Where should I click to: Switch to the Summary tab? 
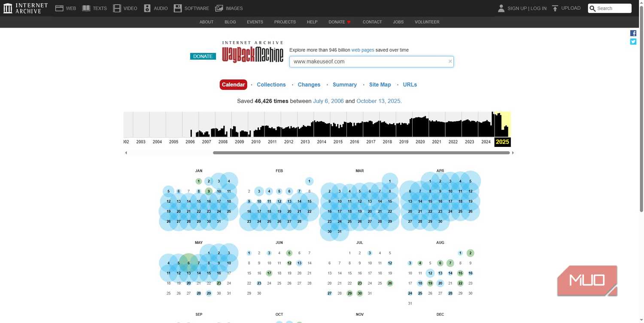(x=345, y=85)
